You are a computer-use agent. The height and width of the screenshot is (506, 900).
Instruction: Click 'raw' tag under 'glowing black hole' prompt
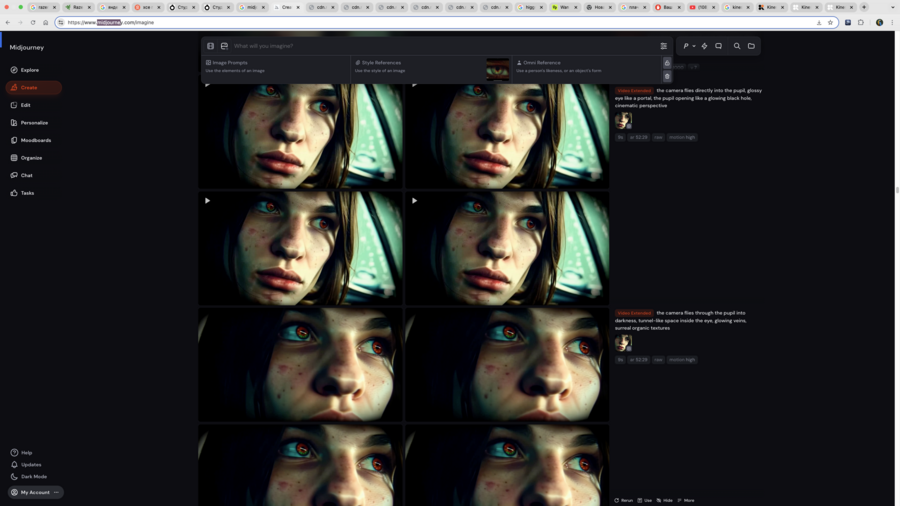pos(658,137)
